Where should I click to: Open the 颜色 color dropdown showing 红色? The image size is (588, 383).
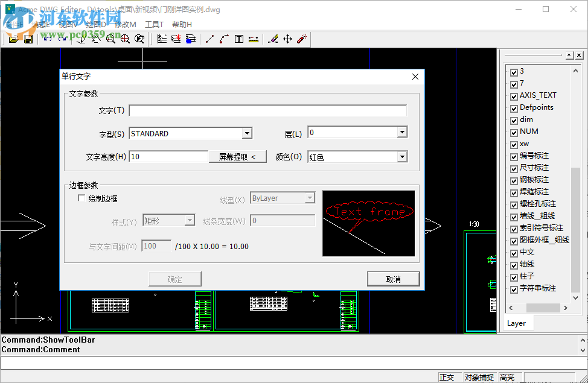tap(402, 156)
